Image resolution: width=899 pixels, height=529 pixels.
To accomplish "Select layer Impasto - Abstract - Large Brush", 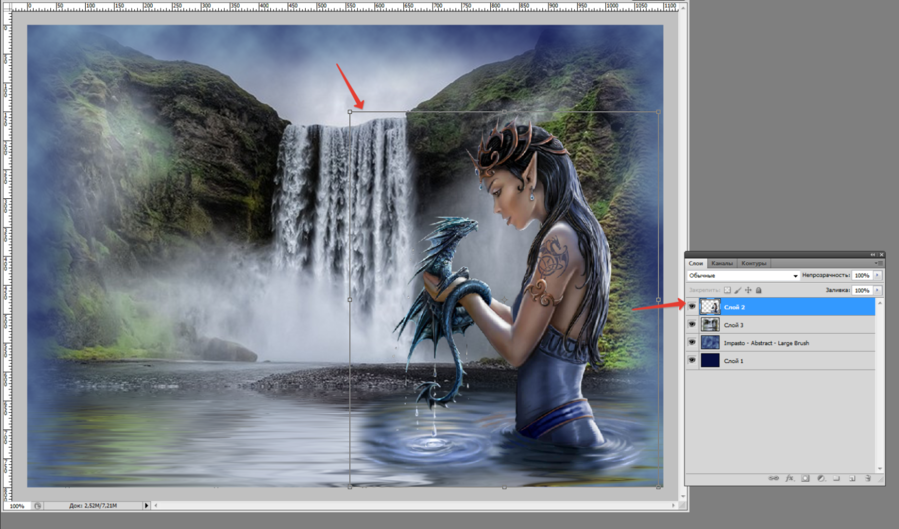I will (766, 343).
